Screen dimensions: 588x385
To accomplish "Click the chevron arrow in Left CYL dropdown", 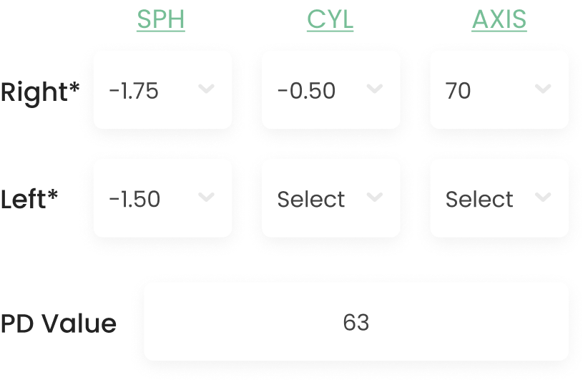I will pyautogui.click(x=374, y=197).
